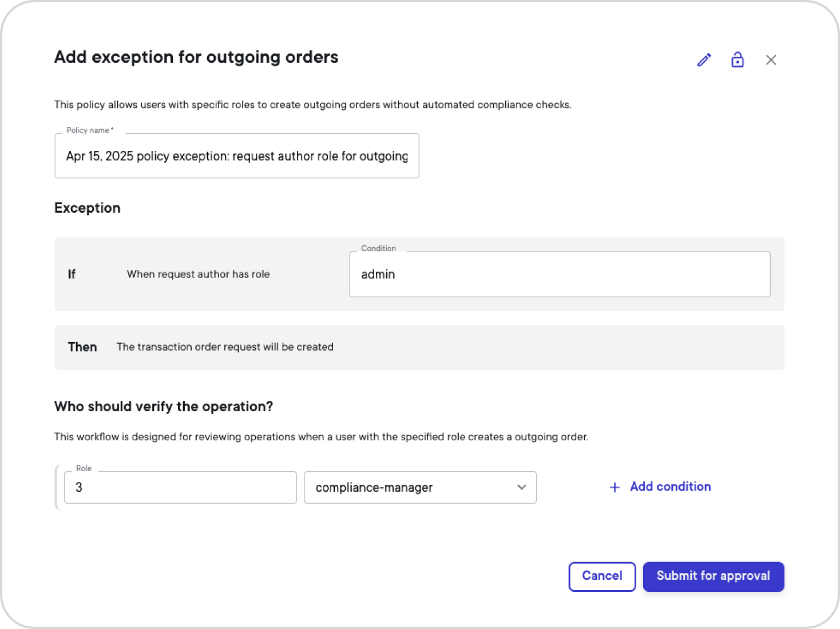Click the padlock icon in the header
840x629 pixels.
pos(738,59)
